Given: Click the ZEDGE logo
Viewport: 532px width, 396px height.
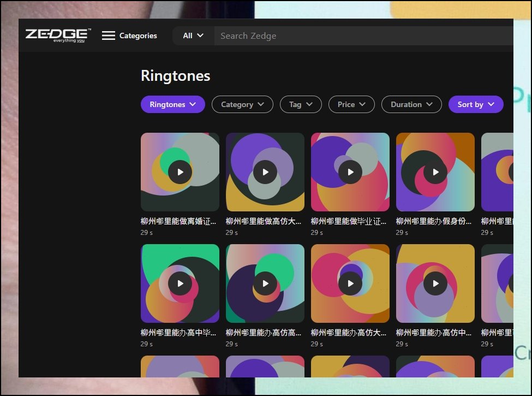Looking at the screenshot, I should point(58,36).
